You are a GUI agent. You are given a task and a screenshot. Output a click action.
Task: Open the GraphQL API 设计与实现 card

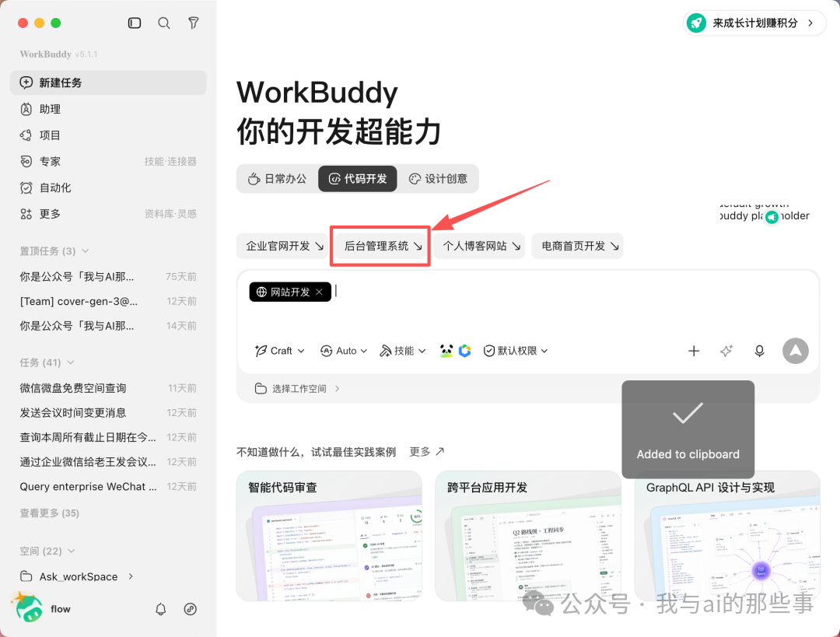pos(727,536)
